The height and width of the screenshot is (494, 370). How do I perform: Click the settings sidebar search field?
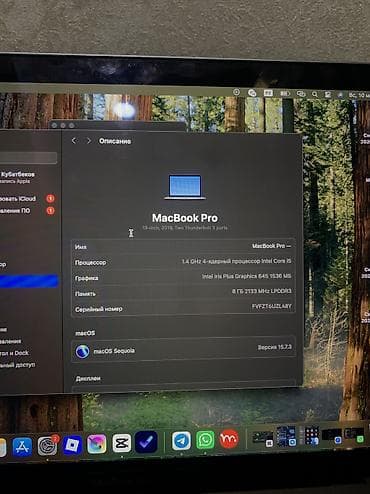pyautogui.click(x=28, y=158)
